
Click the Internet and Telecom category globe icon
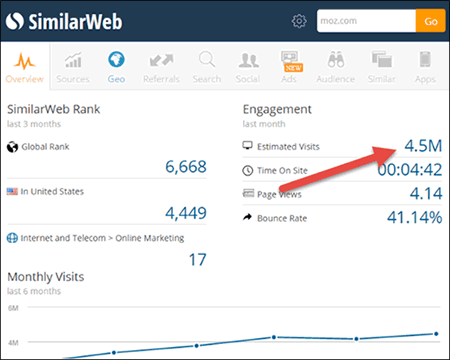(x=12, y=238)
